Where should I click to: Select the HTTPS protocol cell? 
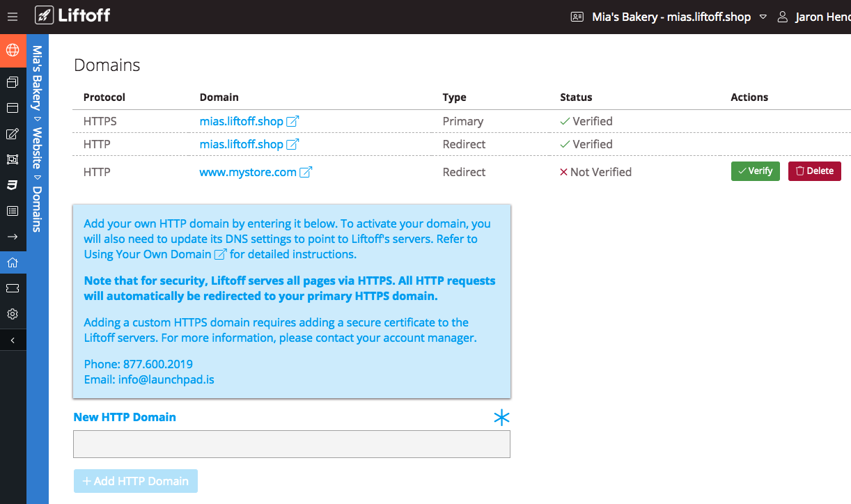100,121
